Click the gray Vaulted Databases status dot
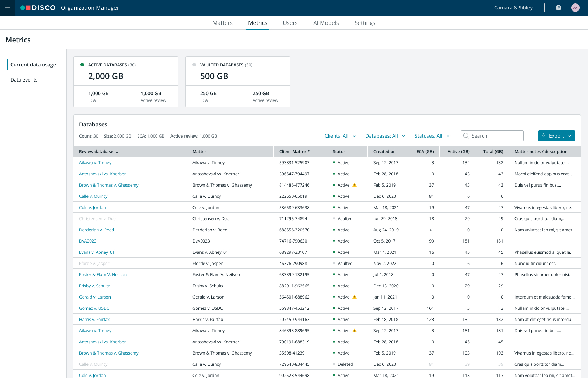 (194, 65)
